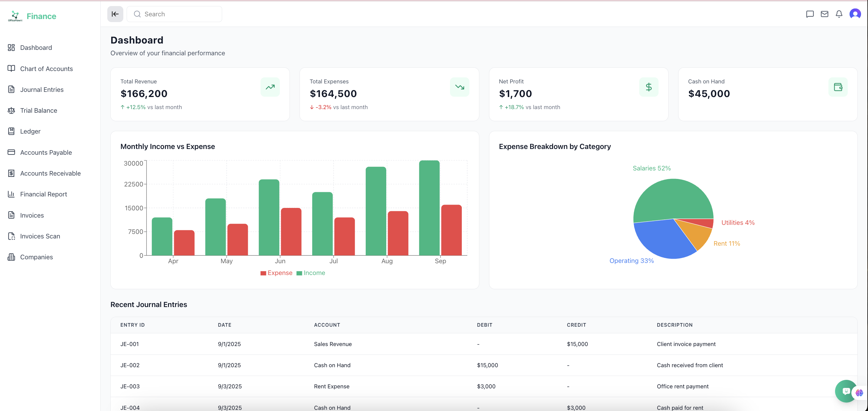Open the floating chat assistant button

(845, 391)
